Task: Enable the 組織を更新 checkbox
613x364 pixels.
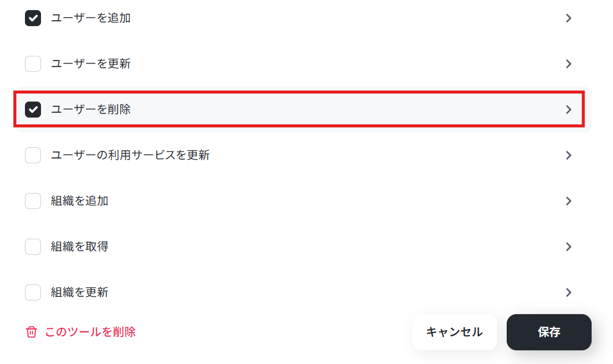Action: tap(33, 293)
